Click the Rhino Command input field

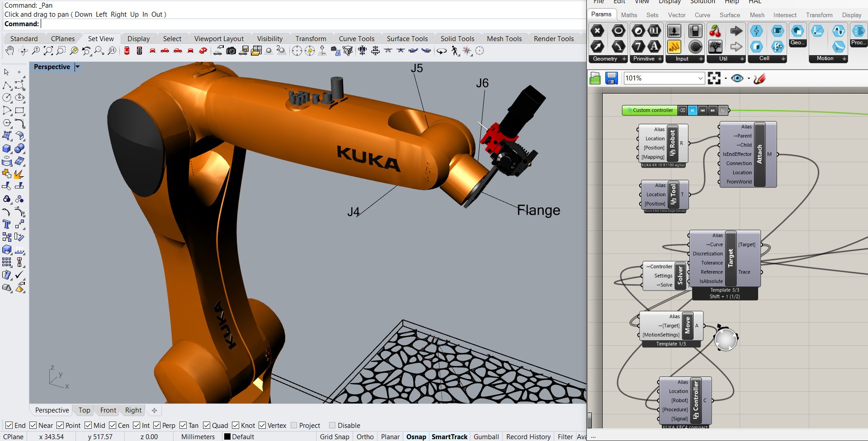(x=312, y=24)
